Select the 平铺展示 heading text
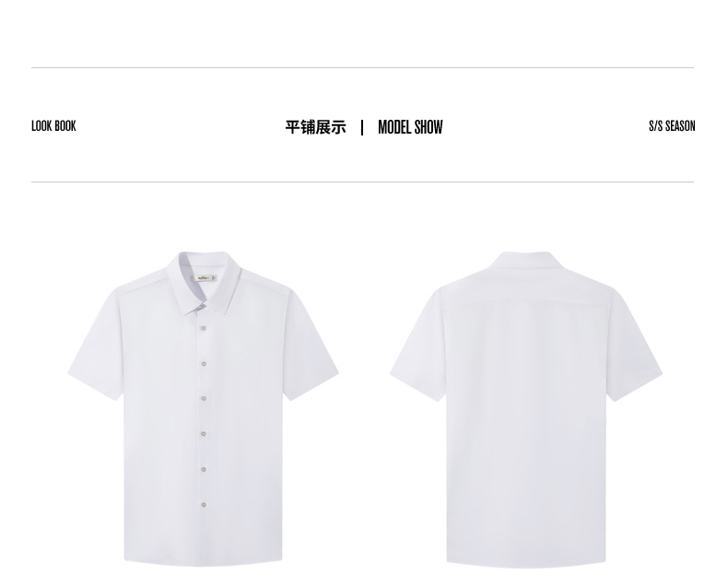 316,127
